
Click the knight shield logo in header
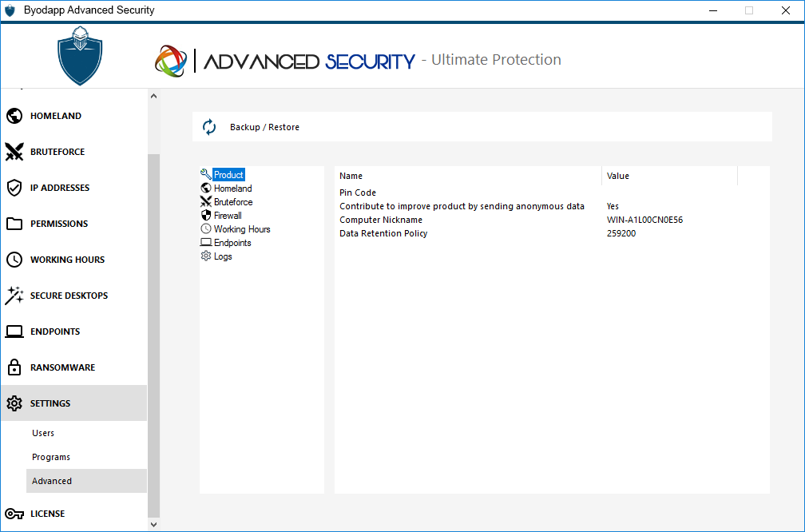80,55
